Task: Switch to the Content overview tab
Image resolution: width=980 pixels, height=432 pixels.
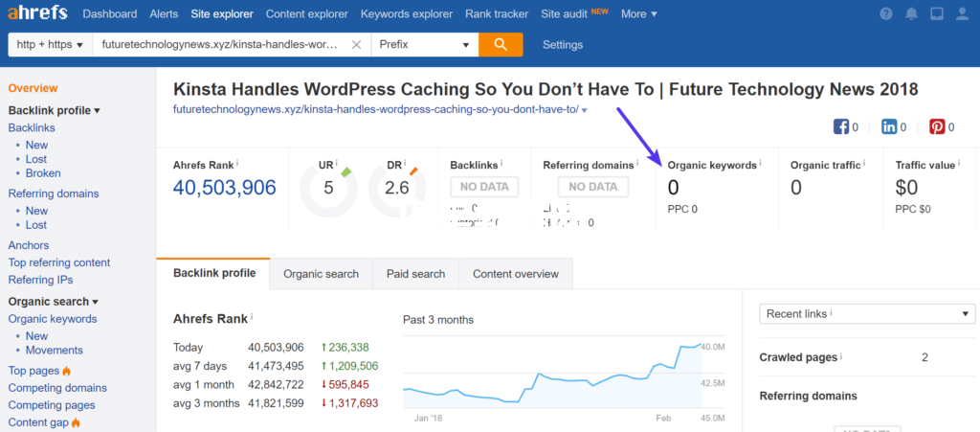Action: (516, 274)
